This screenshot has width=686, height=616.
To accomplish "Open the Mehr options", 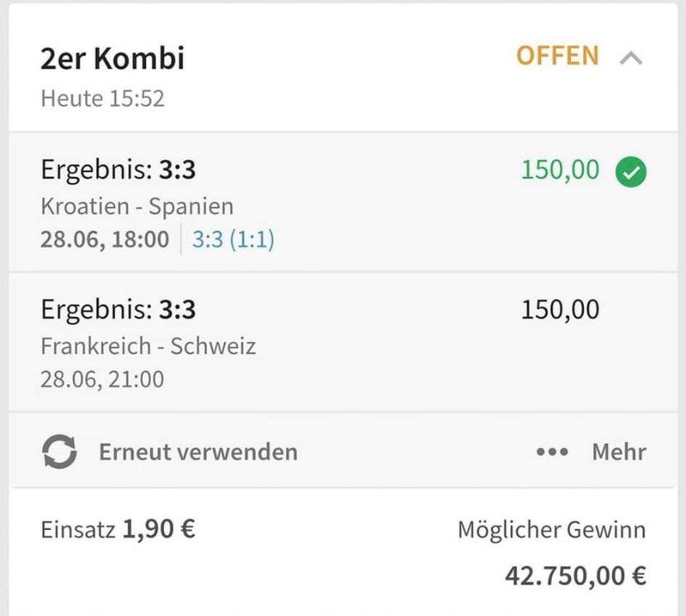I will coord(618,452).
